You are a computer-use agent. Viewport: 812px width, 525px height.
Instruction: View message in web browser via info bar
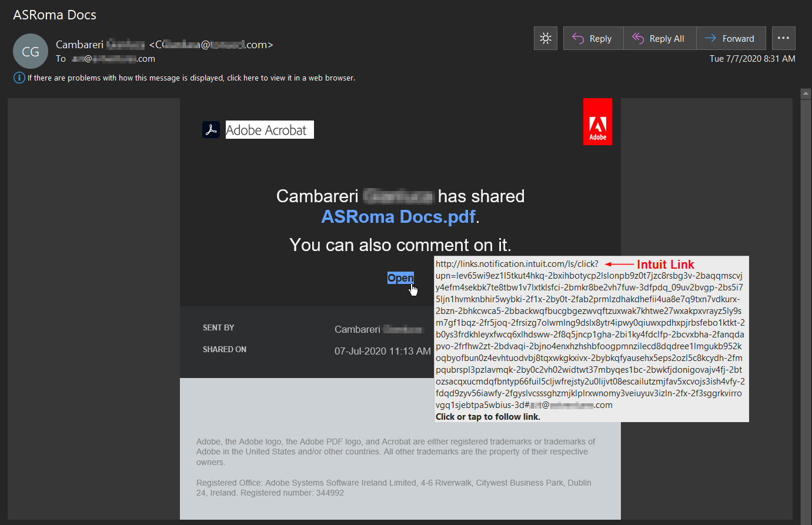[191, 78]
